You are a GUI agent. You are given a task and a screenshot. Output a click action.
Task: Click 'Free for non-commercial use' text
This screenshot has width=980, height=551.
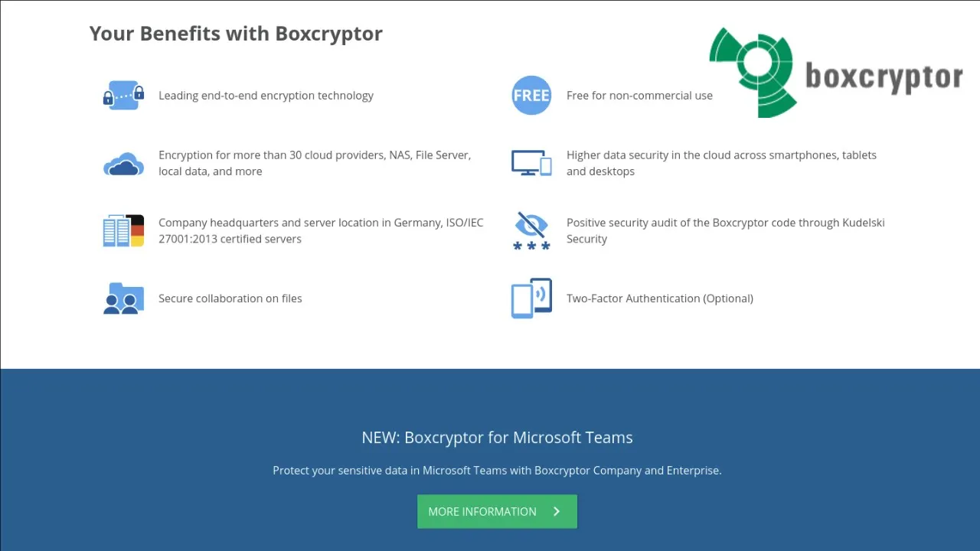[x=639, y=96]
